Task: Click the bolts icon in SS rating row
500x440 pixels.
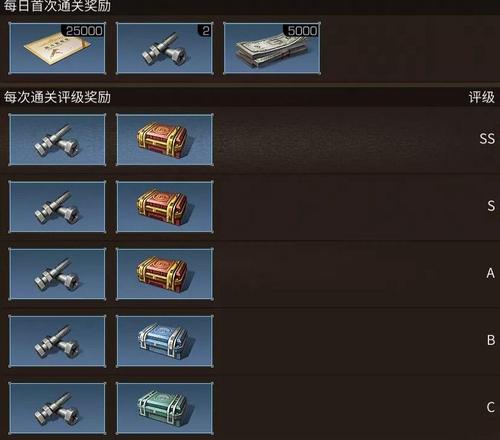Action: coord(57,139)
